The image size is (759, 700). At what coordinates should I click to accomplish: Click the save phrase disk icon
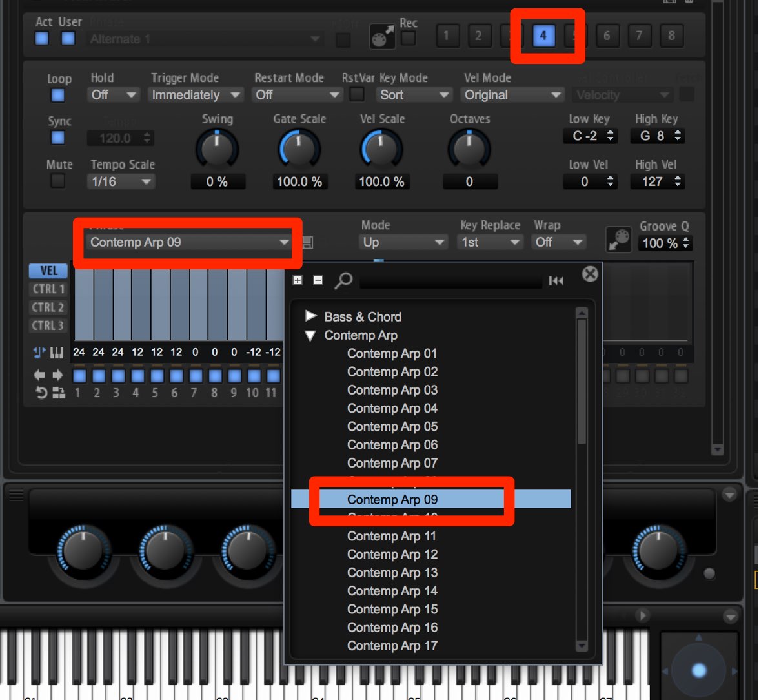point(307,242)
